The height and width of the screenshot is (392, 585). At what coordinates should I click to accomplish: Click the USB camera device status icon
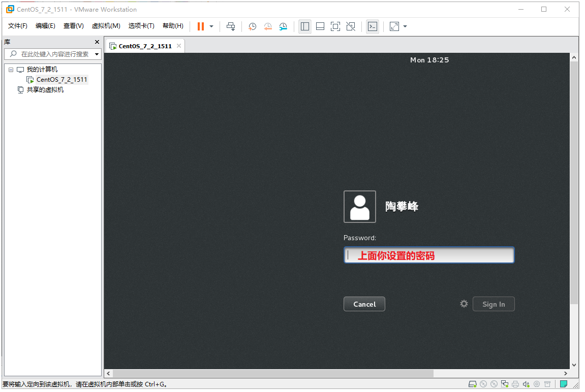point(537,384)
